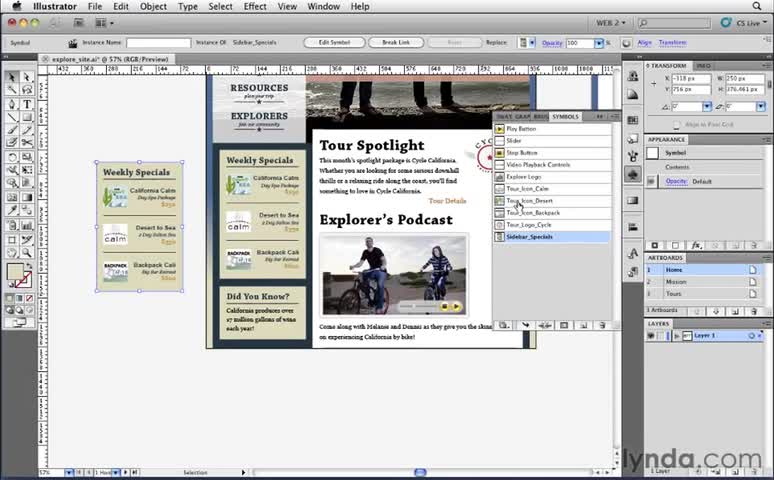Open Arrange Documents dropdown in application bar
Image resolution: width=774 pixels, height=480 pixels.
click(104, 23)
